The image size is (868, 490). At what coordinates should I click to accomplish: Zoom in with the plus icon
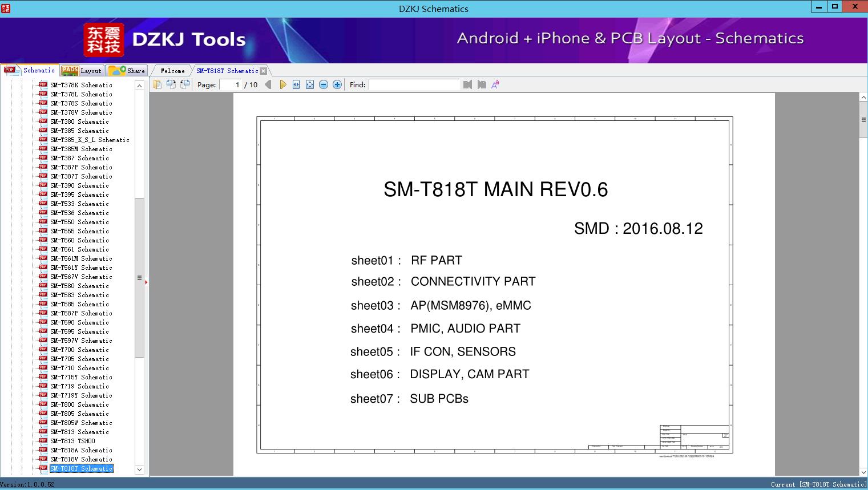pyautogui.click(x=337, y=84)
